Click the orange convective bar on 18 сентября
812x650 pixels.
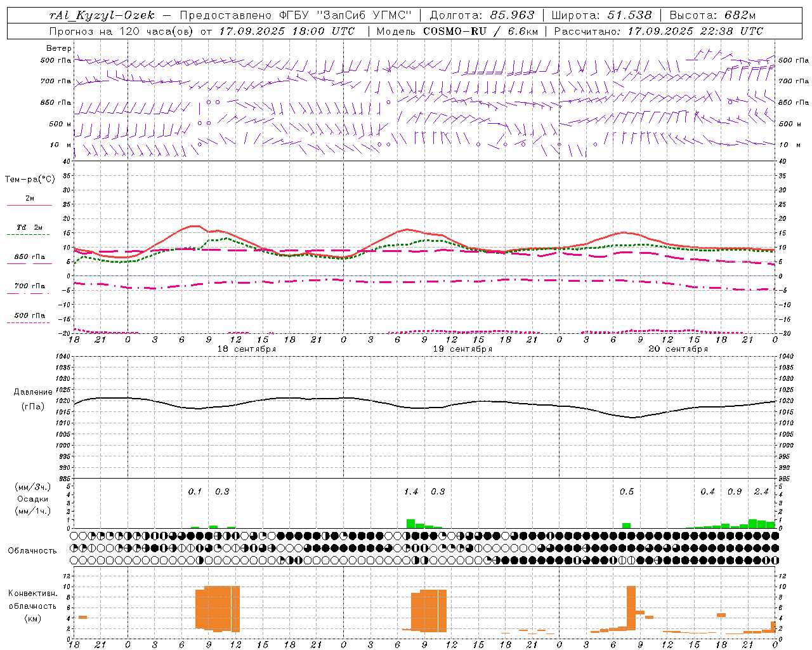(x=218, y=609)
